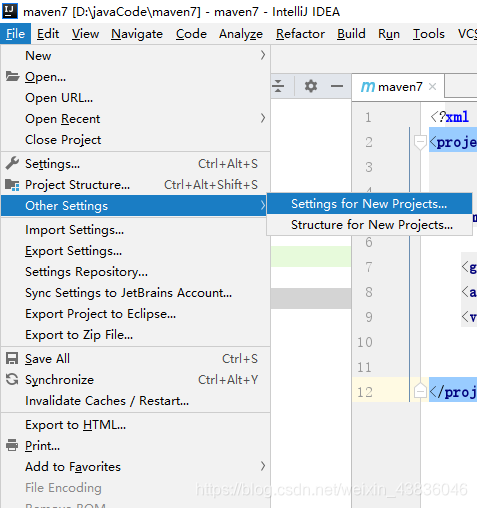Image resolution: width=477 pixels, height=508 pixels.
Task: Click the <?xml declaration on line 1
Action: (450, 117)
